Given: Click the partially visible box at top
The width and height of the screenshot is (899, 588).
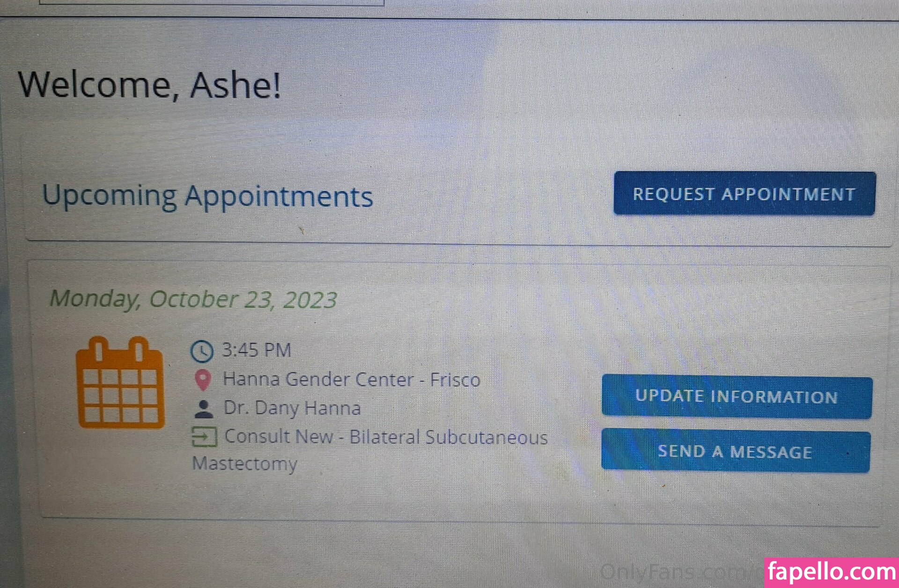Looking at the screenshot, I should pos(211,3).
